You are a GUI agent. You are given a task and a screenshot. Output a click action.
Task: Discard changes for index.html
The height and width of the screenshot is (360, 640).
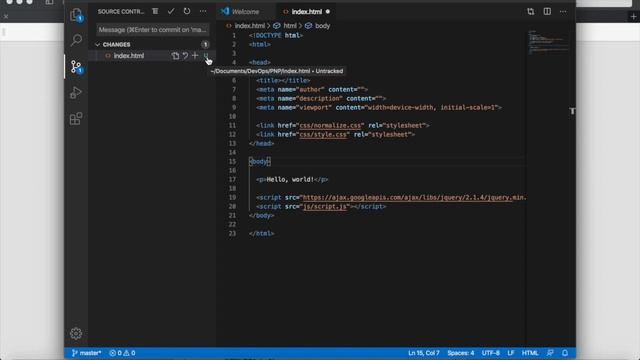coord(185,56)
